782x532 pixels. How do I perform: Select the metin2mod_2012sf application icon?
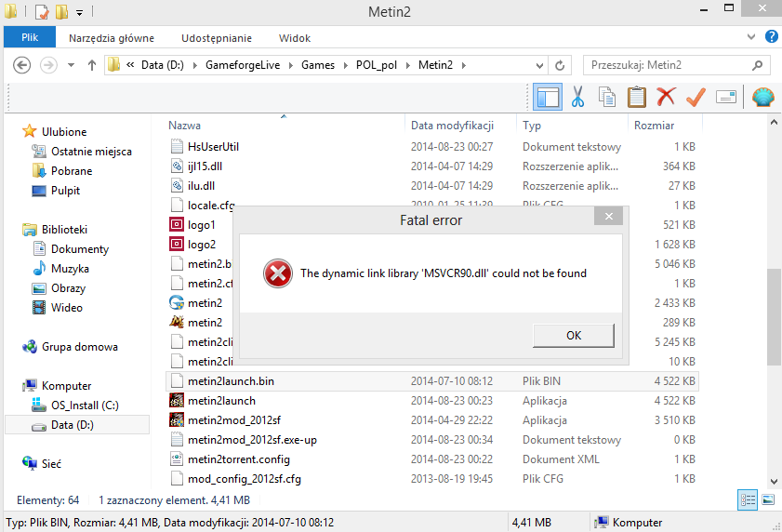pos(177,419)
